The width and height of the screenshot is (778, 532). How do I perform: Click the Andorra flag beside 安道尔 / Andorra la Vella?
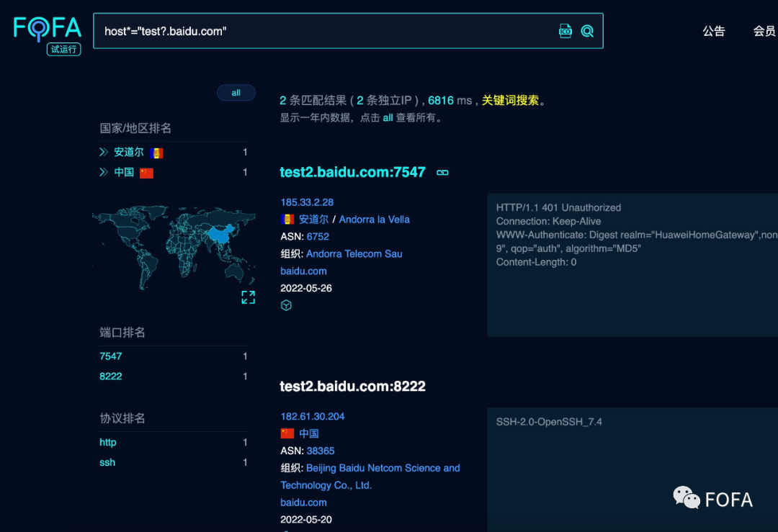coord(287,219)
